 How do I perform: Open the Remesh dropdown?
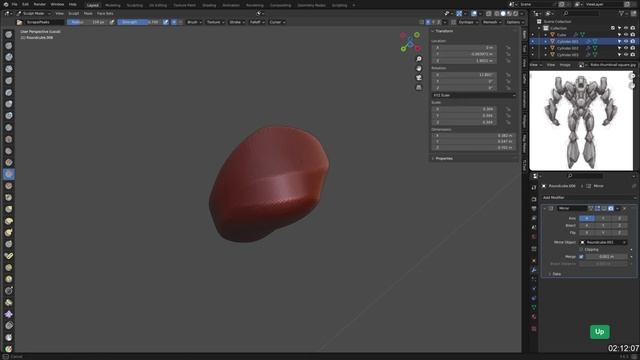point(492,22)
